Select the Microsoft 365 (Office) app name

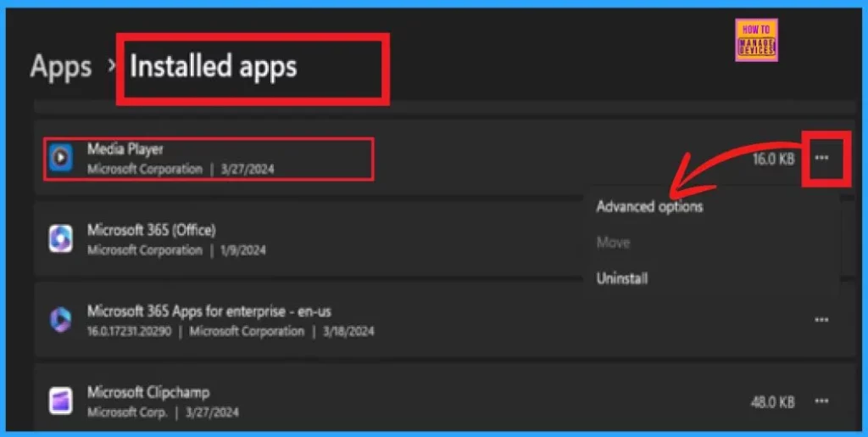151,230
